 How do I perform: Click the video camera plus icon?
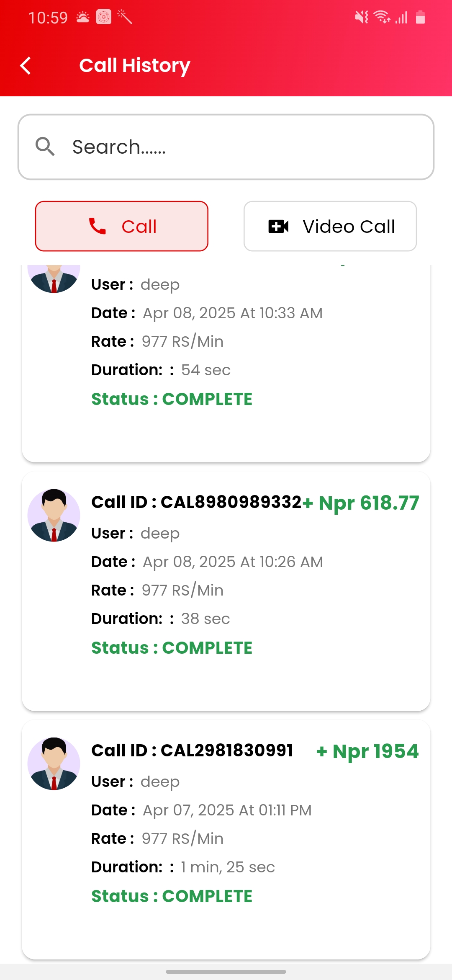click(278, 226)
